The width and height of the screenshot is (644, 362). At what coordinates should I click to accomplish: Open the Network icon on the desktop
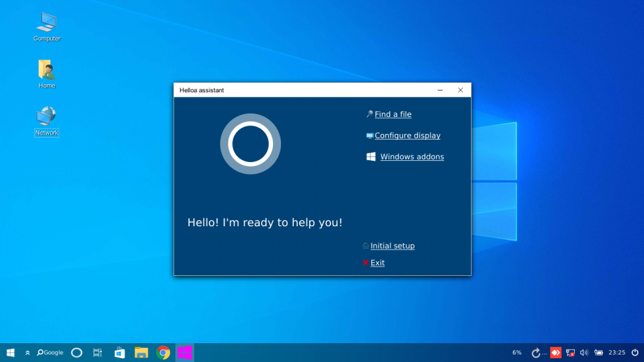pos(46,117)
